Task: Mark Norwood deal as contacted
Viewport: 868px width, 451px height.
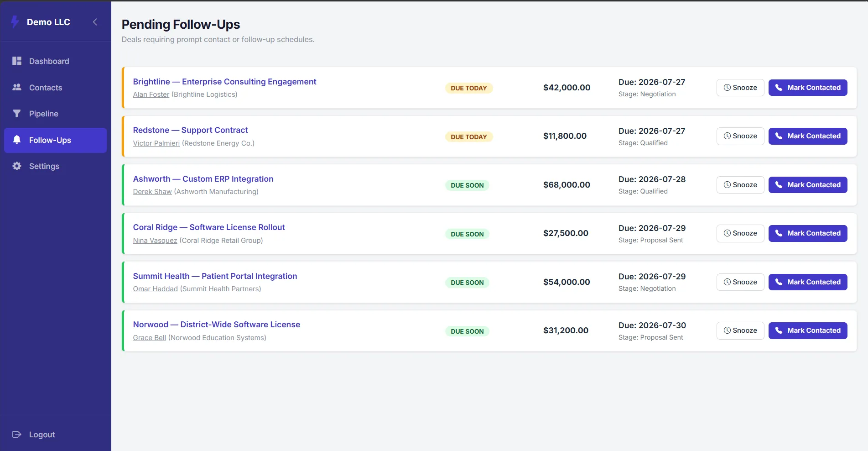Action: pyautogui.click(x=808, y=330)
